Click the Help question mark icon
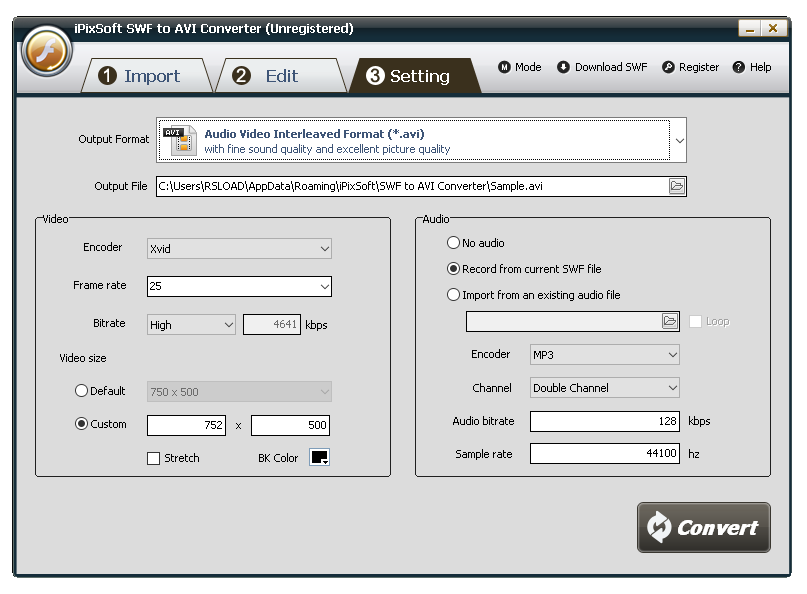This screenshot has width=807, height=594. pyautogui.click(x=739, y=67)
